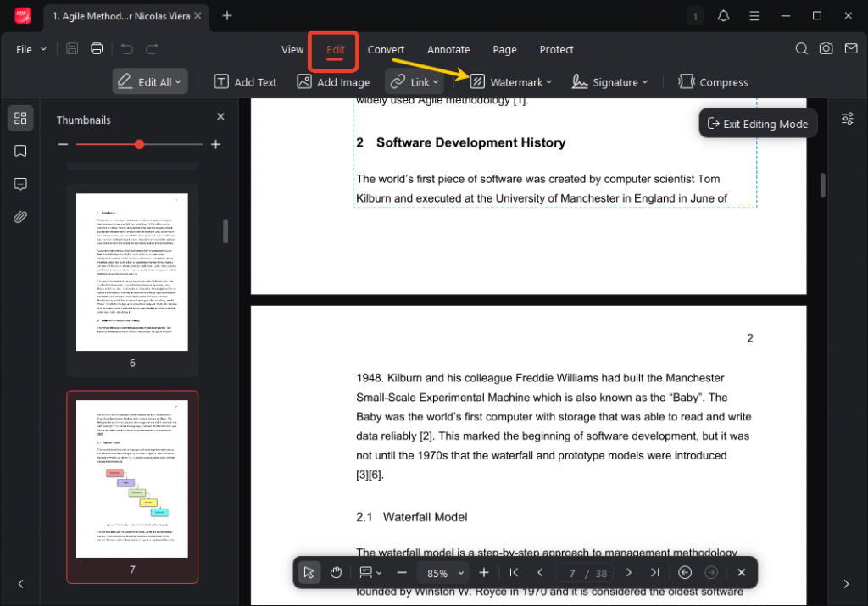The image size is (868, 606).
Task: Click the Exit Editing Mode button
Action: pyautogui.click(x=758, y=123)
